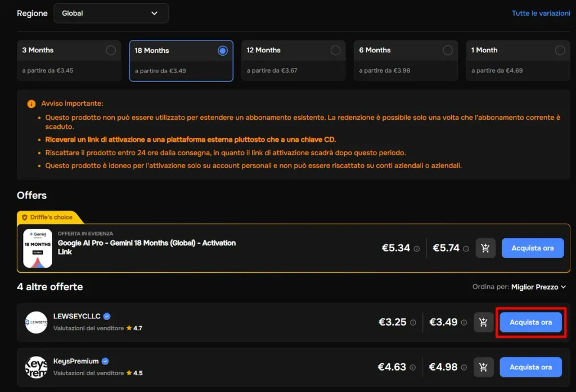Click info icon next to €5.74
576x392 pixels.
pos(466,249)
